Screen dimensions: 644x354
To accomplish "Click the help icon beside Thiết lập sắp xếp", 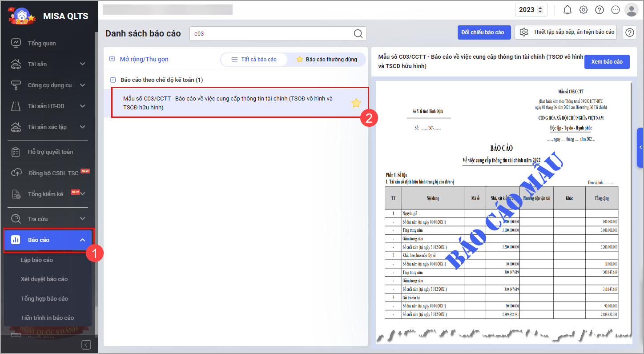I will coord(629,32).
